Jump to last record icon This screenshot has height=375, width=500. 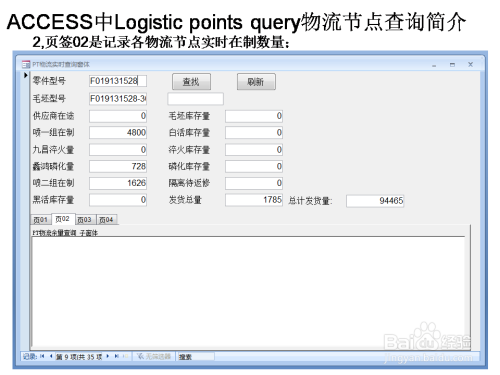point(116,356)
